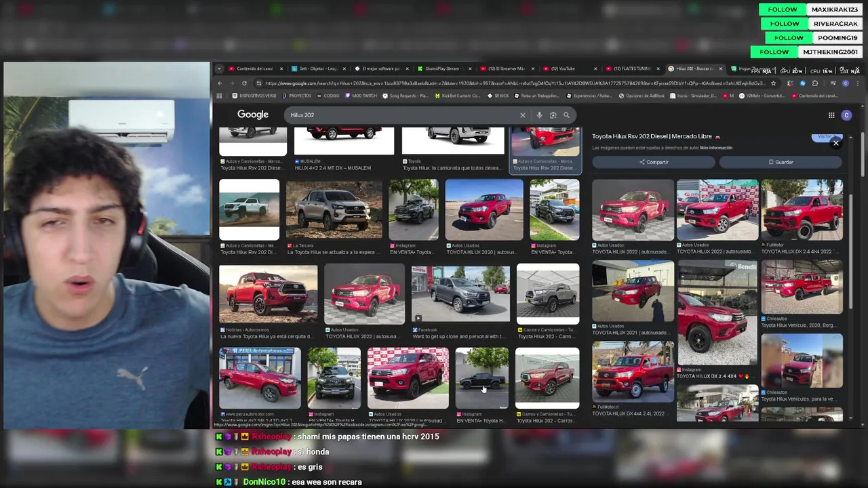Viewport: 868px width, 488px height.
Task: Click the Hilux 202 search field
Action: click(x=403, y=115)
